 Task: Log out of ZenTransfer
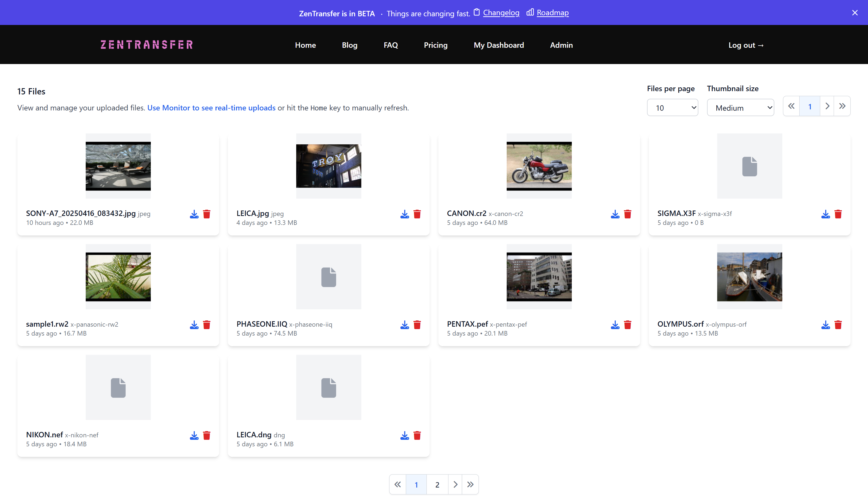click(x=746, y=45)
